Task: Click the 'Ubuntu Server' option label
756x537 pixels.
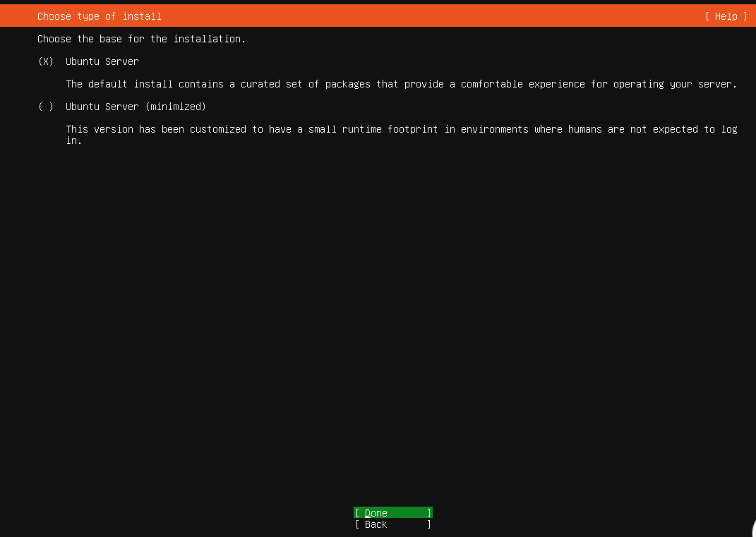Action: pyautogui.click(x=102, y=61)
